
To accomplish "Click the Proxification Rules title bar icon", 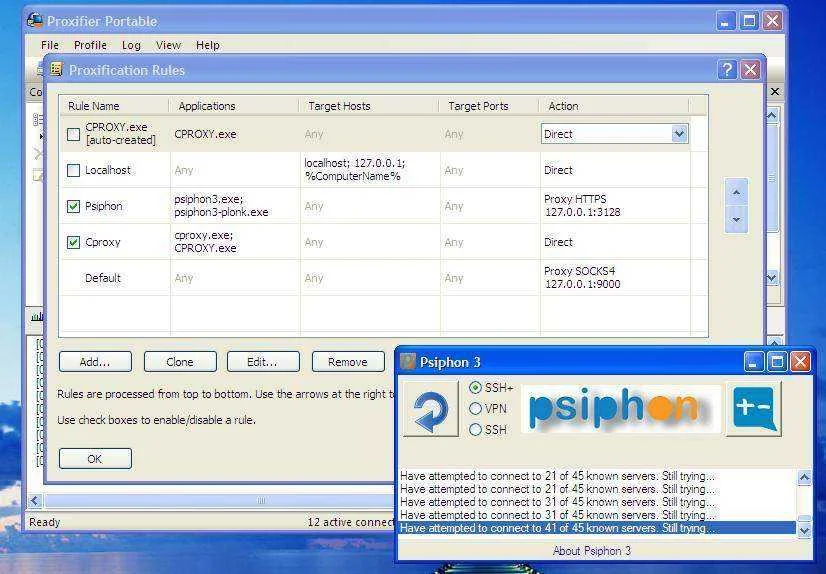I will [56, 70].
